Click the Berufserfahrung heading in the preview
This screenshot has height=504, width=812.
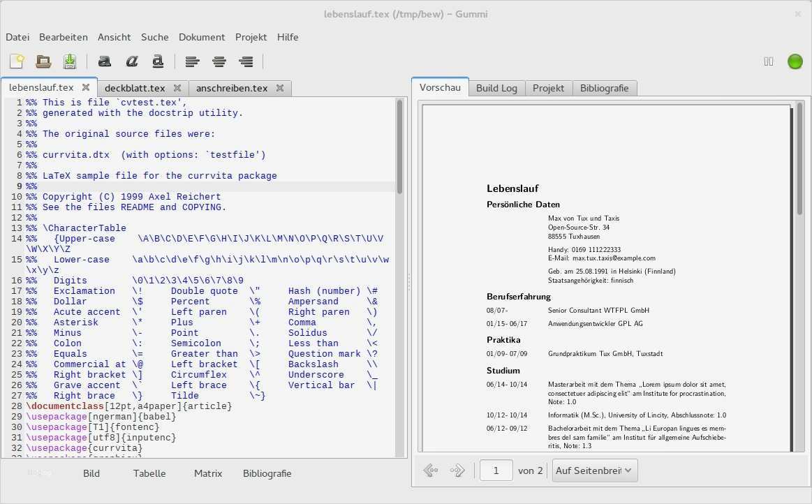coord(518,297)
